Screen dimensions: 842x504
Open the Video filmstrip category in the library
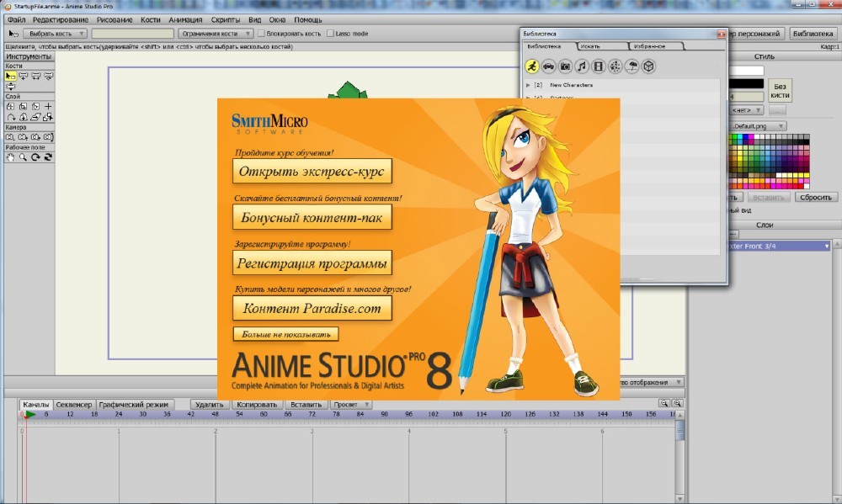pyautogui.click(x=598, y=66)
